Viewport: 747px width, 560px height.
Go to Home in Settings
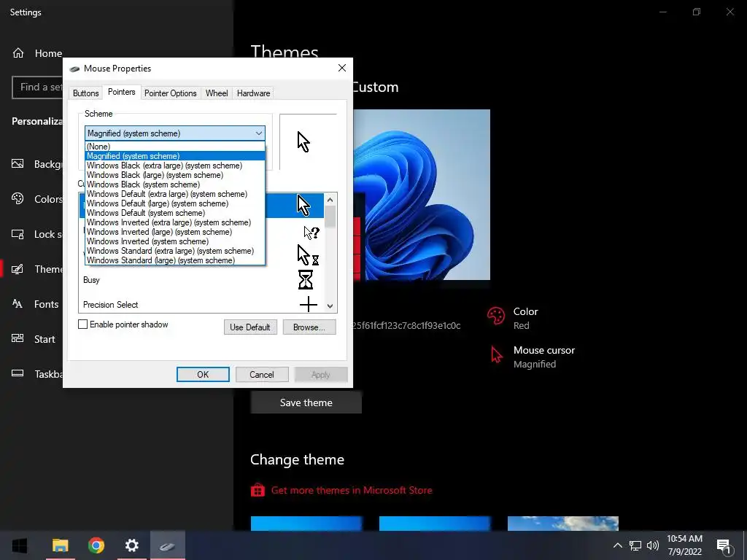coord(37,53)
